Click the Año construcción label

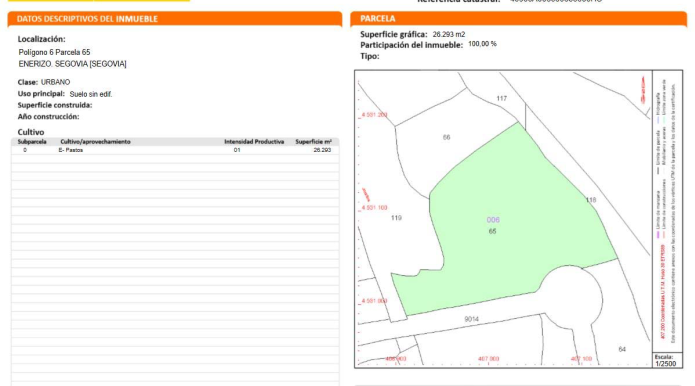(48, 117)
